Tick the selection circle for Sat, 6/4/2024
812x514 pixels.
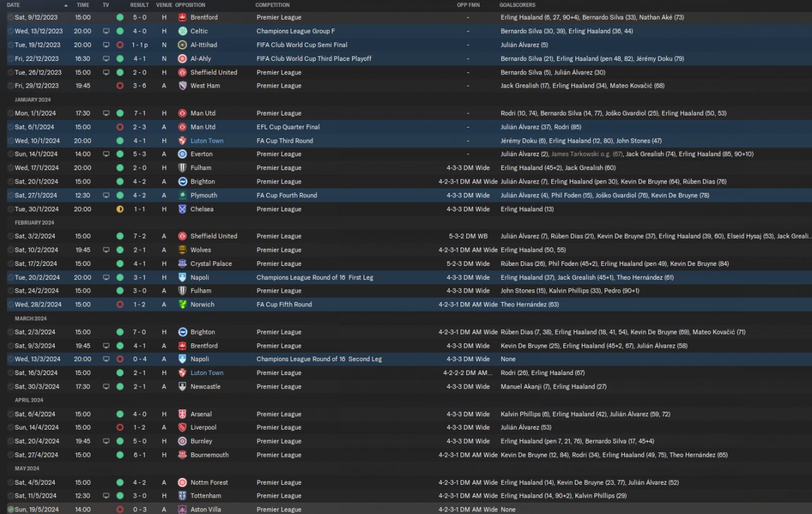click(10, 414)
